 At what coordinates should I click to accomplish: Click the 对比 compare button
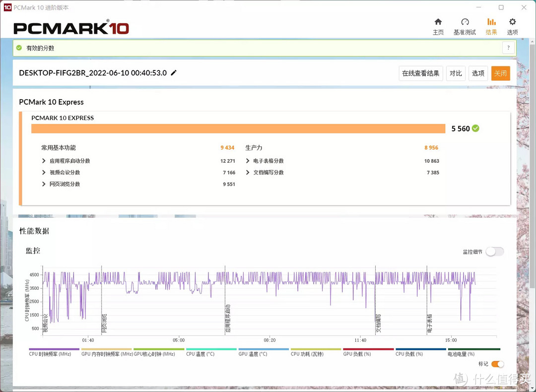pyautogui.click(x=456, y=73)
